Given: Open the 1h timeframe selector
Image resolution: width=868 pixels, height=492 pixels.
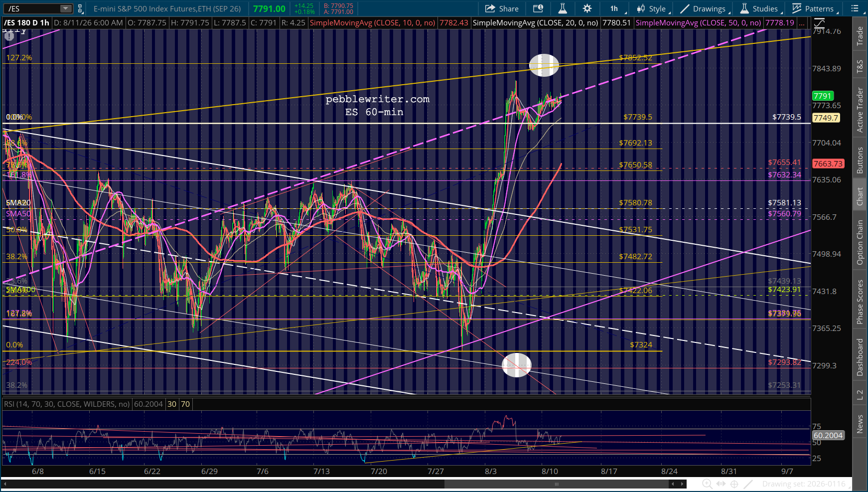Looking at the screenshot, I should tap(614, 8).
